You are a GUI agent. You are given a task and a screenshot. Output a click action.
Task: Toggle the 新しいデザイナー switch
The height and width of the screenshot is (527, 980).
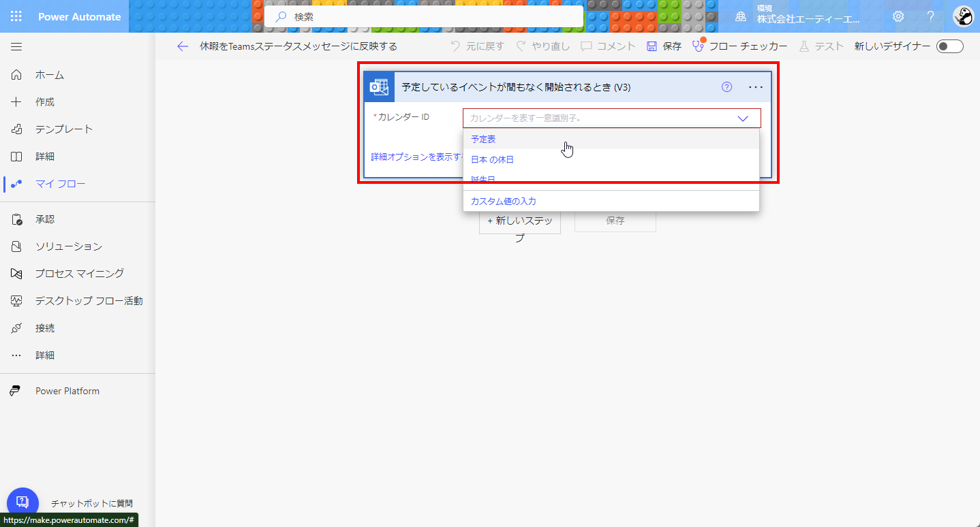[950, 46]
